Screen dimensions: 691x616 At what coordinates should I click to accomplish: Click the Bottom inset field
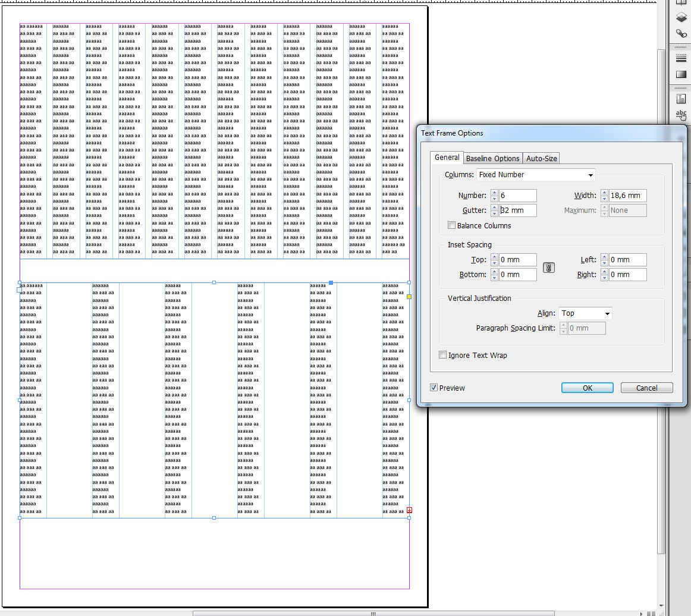[x=518, y=275]
